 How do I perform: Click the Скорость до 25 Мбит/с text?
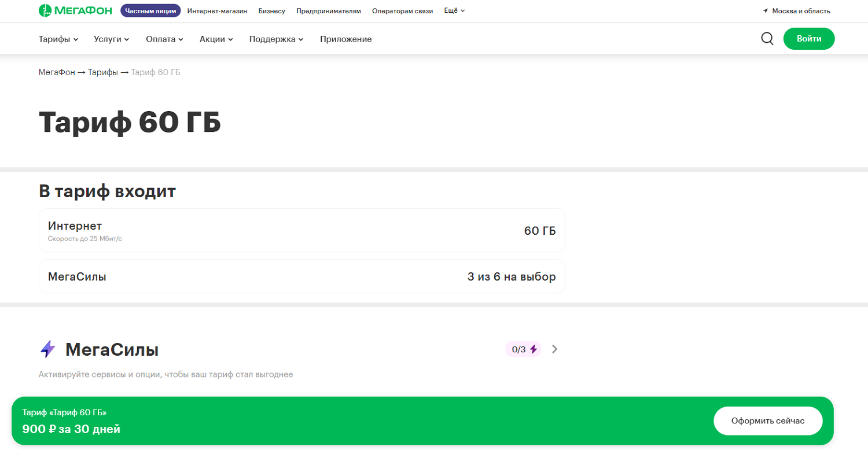(85, 238)
